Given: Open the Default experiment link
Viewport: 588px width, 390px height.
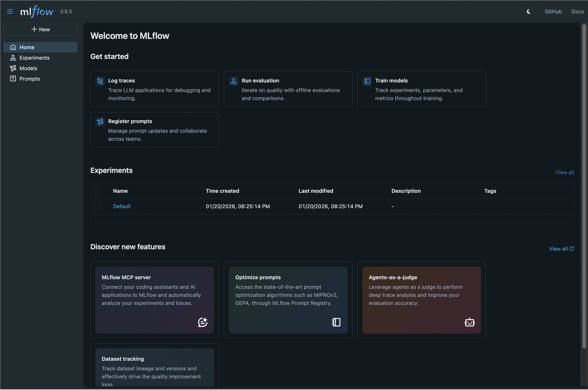Looking at the screenshot, I should click(x=122, y=206).
